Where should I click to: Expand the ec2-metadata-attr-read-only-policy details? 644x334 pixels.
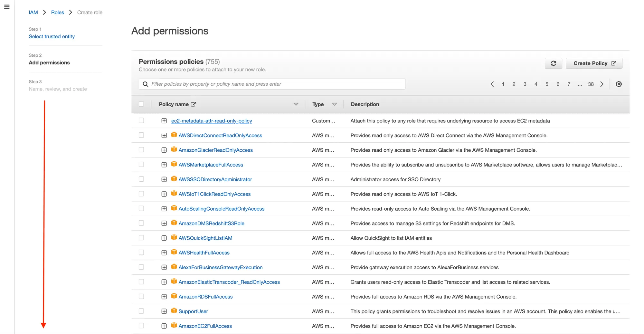pos(164,121)
